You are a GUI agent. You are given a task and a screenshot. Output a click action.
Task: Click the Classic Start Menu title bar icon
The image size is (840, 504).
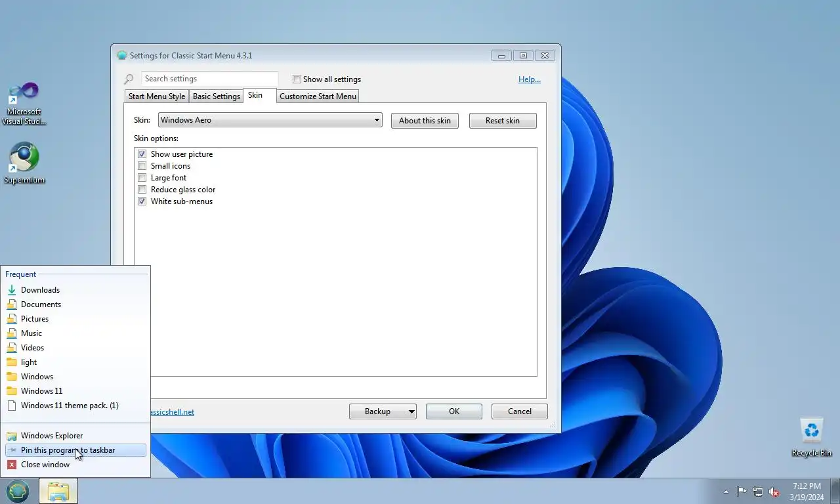click(121, 56)
